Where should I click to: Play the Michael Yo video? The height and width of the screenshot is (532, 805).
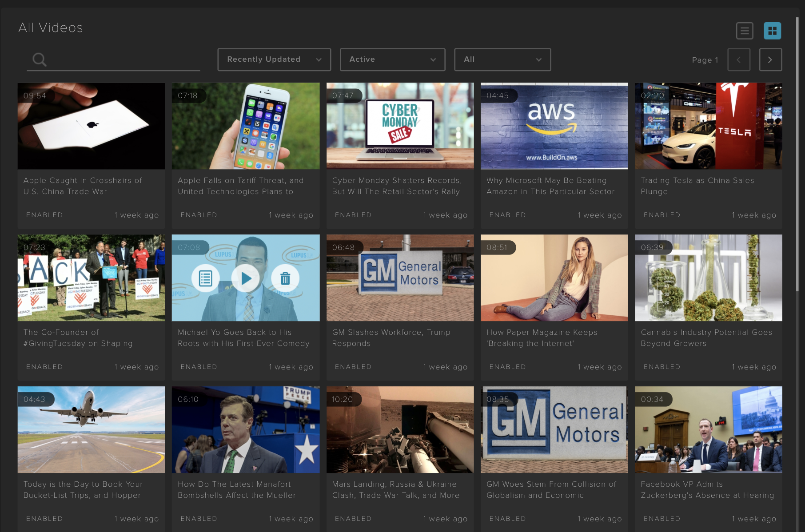(x=246, y=278)
